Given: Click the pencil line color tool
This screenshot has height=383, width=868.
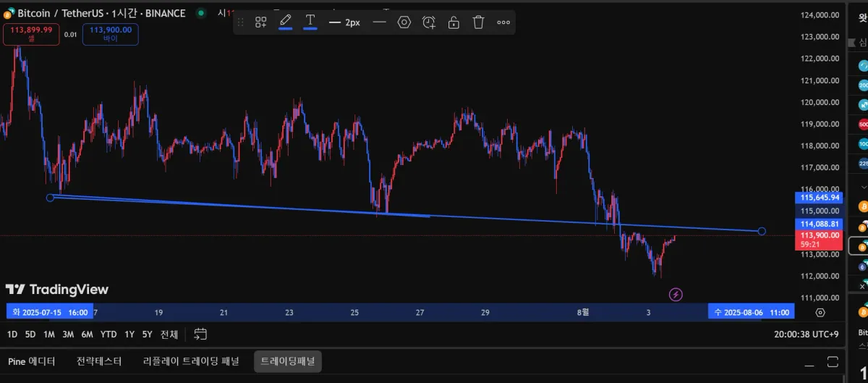Looking at the screenshot, I should coord(285,22).
